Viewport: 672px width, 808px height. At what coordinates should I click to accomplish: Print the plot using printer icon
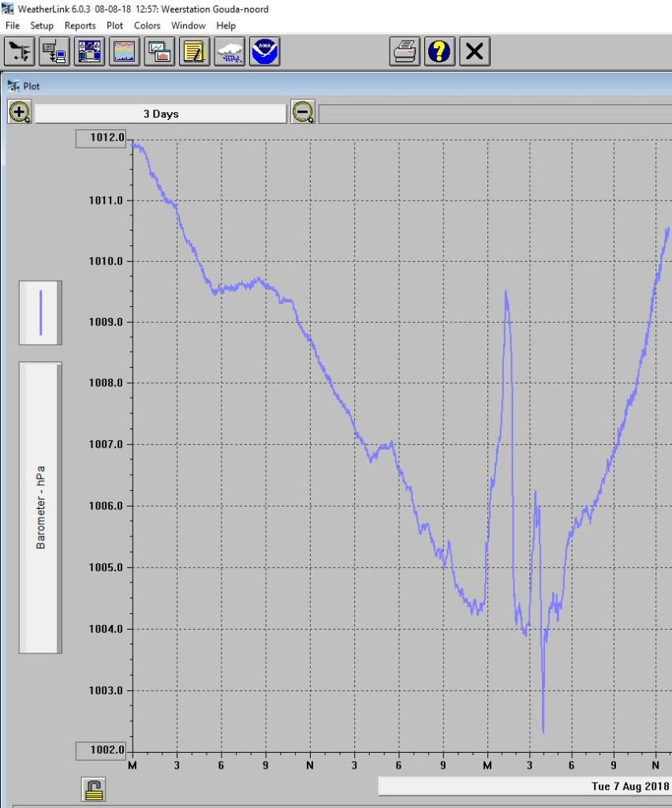405,52
